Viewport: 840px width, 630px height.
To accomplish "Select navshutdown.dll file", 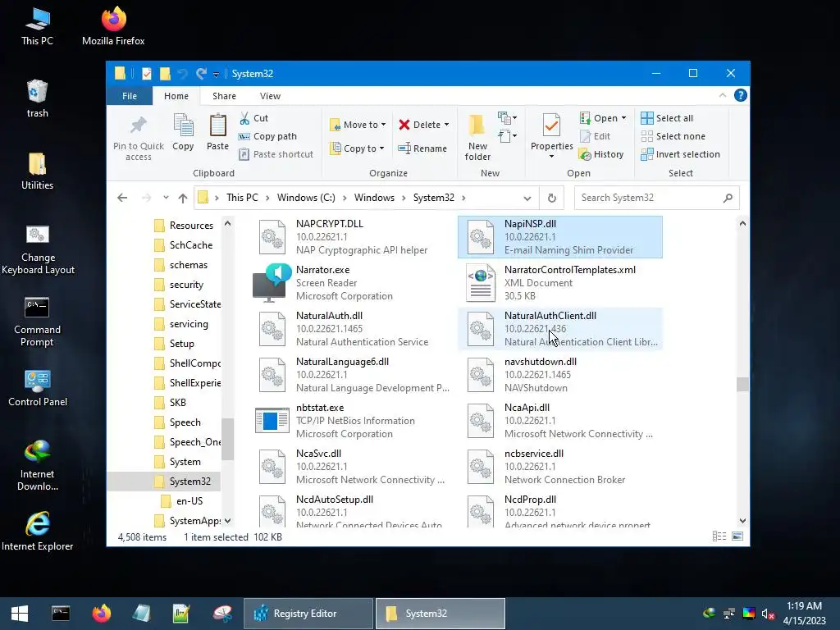I will pos(559,375).
